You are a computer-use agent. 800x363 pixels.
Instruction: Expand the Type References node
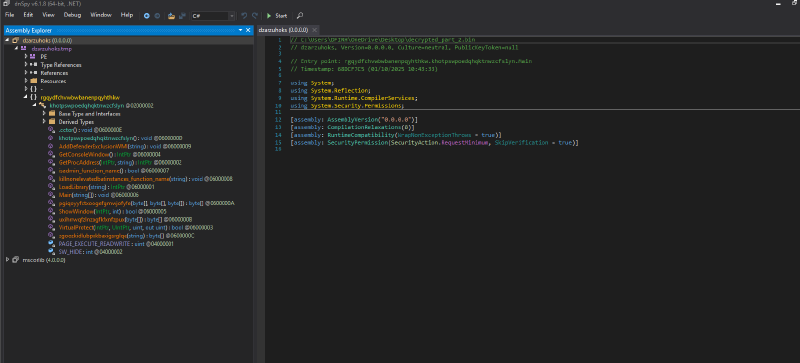[26, 65]
